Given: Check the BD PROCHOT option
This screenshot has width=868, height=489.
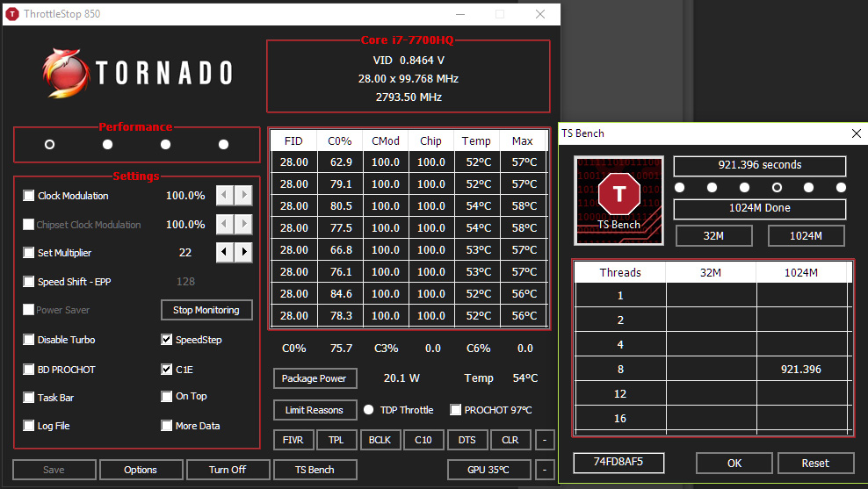Looking at the screenshot, I should click(29, 369).
